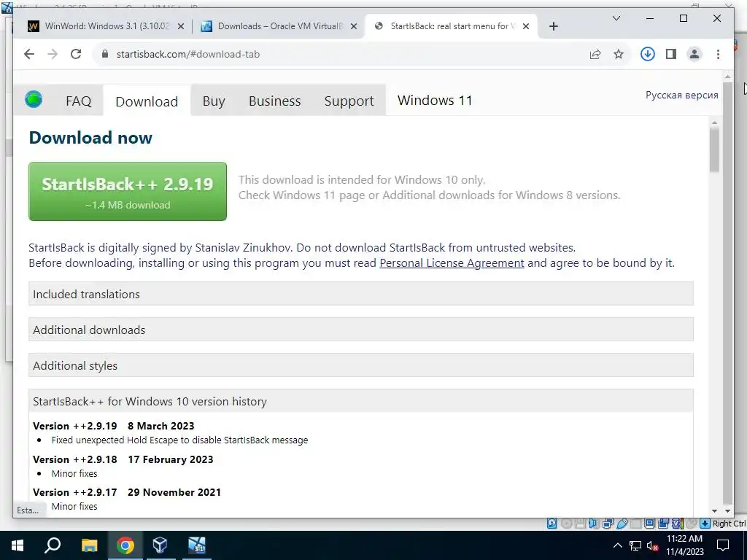Image resolution: width=747 pixels, height=560 pixels.
Task: Go back using the browser back arrow
Action: [29, 54]
